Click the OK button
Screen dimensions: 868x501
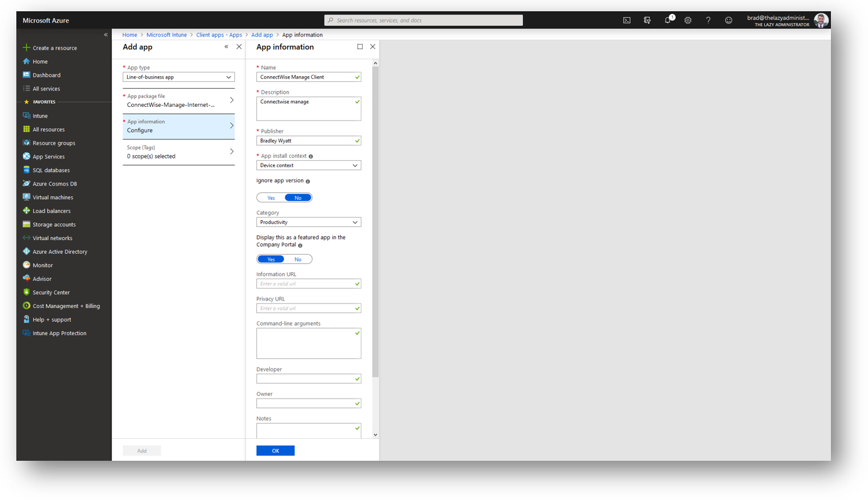click(275, 451)
